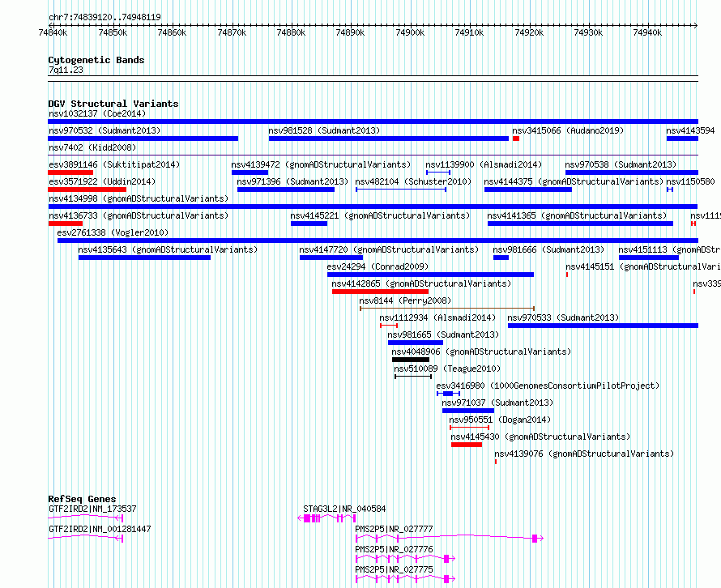Click the nsv4136733 gnomAD variant label

[x=139, y=215]
